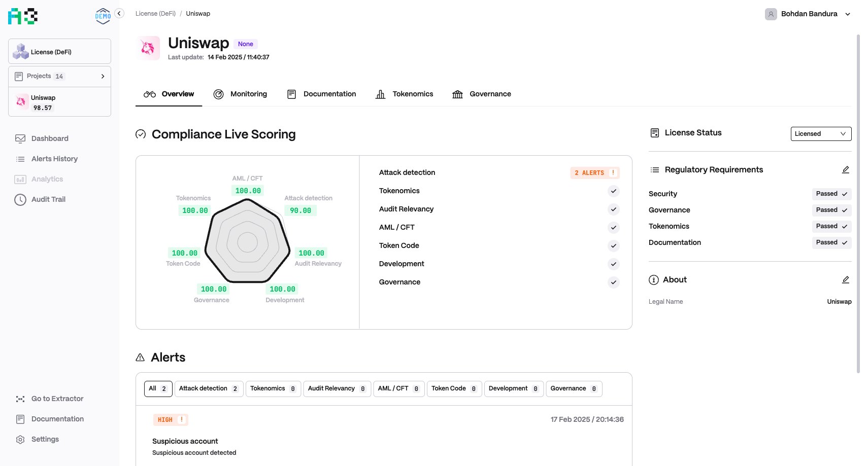This screenshot has width=868, height=466.
Task: Open Documentation Passed status dropdown
Action: (x=831, y=242)
